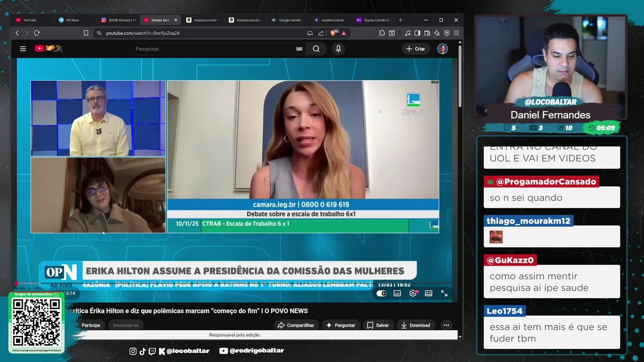Click the share page icon in address bar

coord(321,33)
